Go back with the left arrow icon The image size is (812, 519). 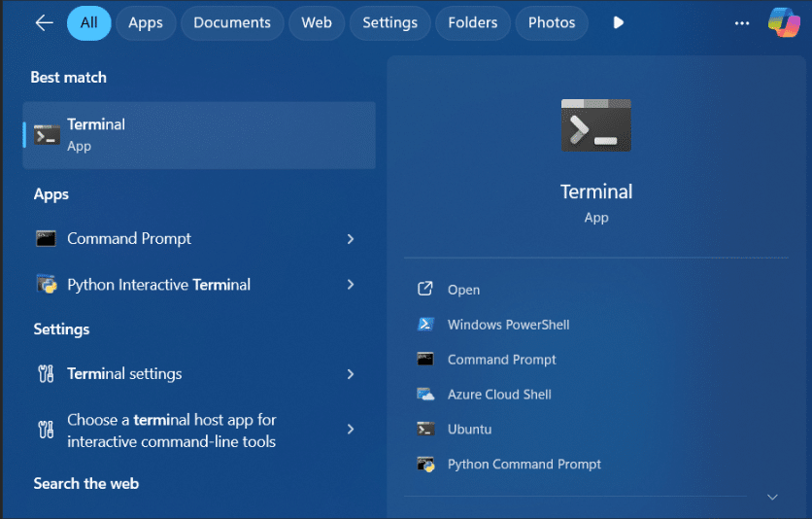44,22
